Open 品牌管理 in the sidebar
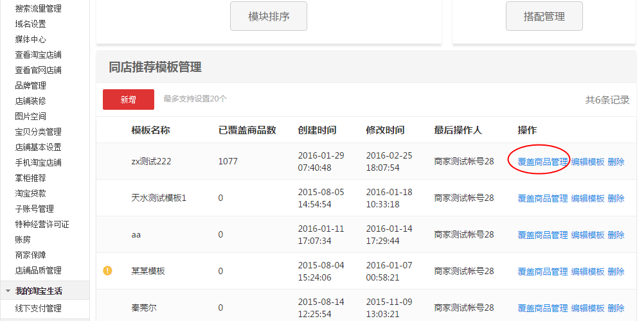 [x=30, y=85]
